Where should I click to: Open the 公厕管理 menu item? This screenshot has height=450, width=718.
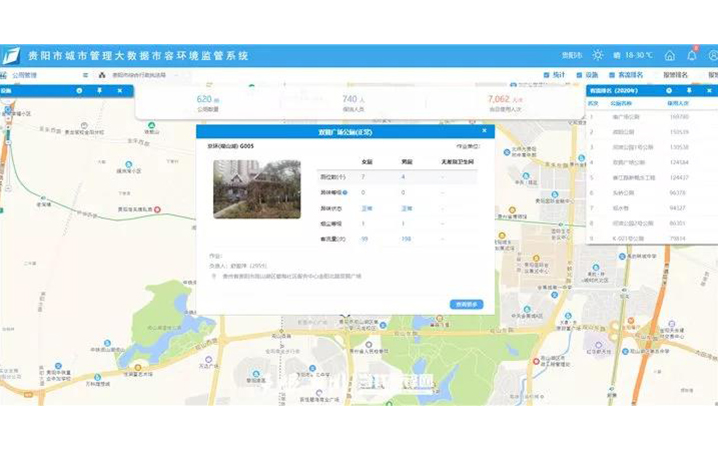click(x=23, y=75)
